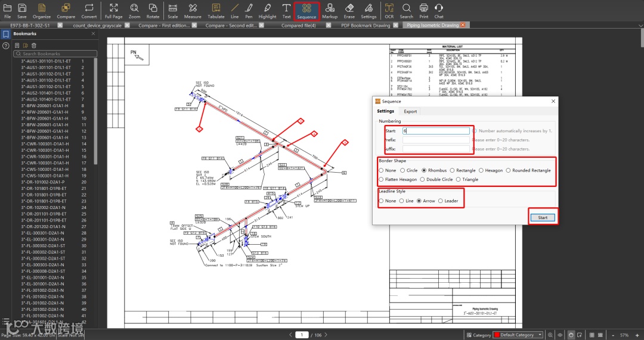Screen dimensions: 644x340
Task: Click the Compare icon in toolbar
Action: 66,11
